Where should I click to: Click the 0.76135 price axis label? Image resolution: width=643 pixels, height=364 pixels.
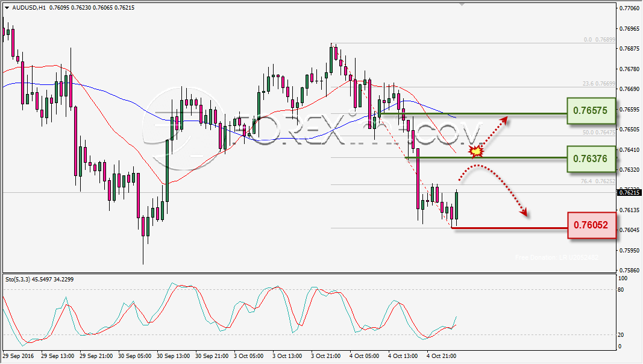click(x=630, y=210)
